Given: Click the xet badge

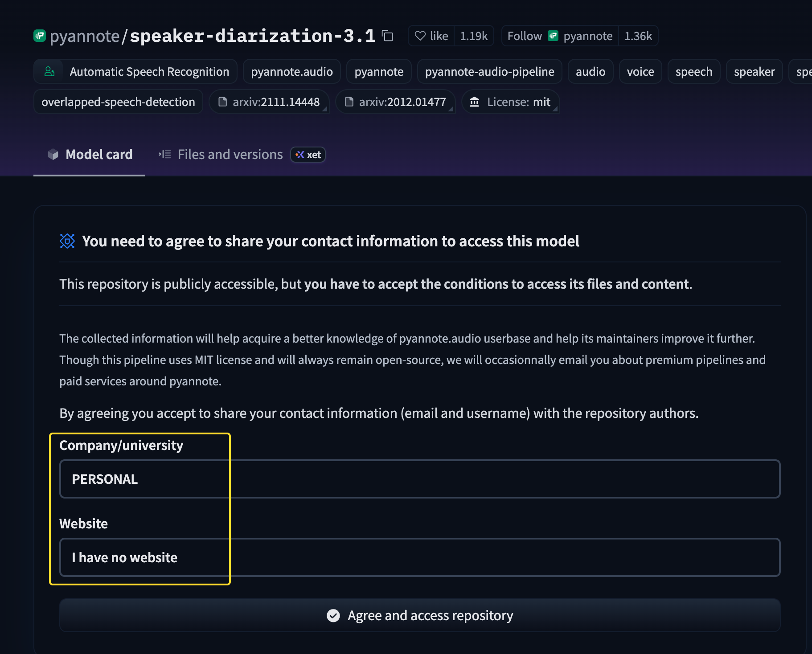Looking at the screenshot, I should point(308,155).
